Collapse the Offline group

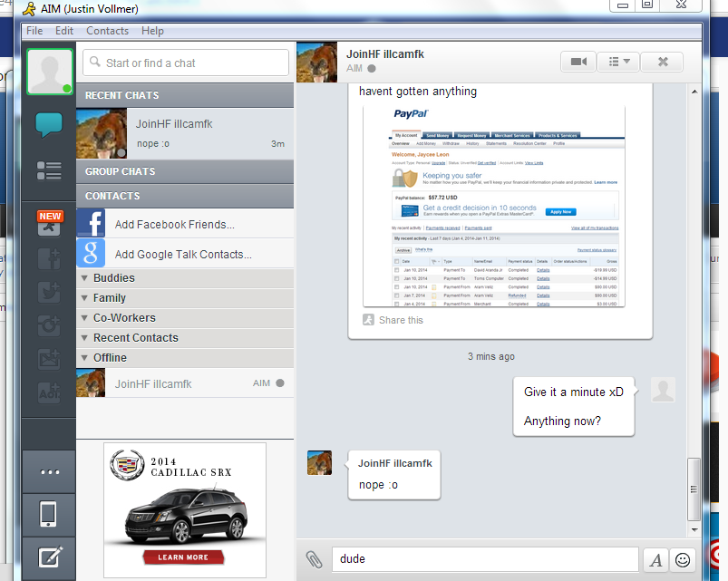84,358
